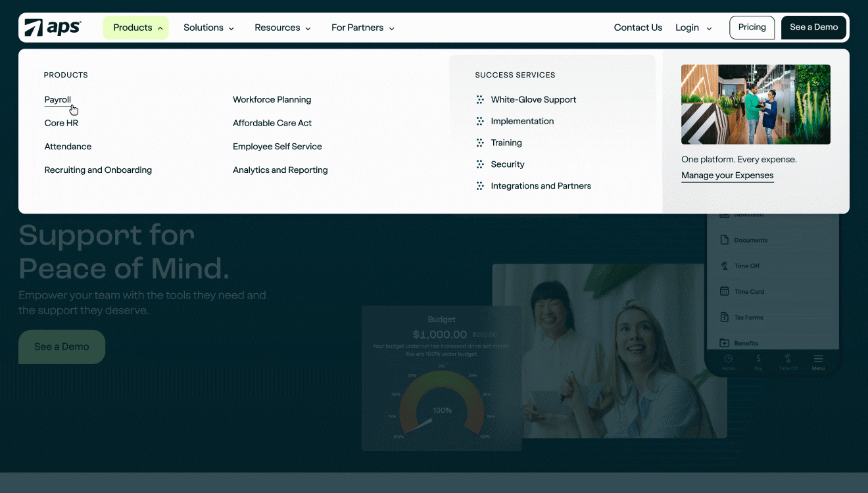Open the Contact Us link
The height and width of the screenshot is (493, 868).
(638, 28)
